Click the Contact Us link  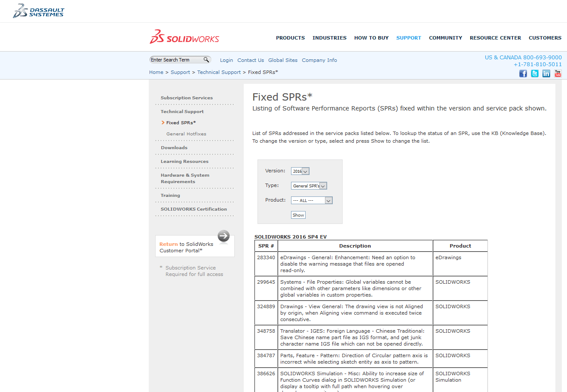(x=251, y=60)
